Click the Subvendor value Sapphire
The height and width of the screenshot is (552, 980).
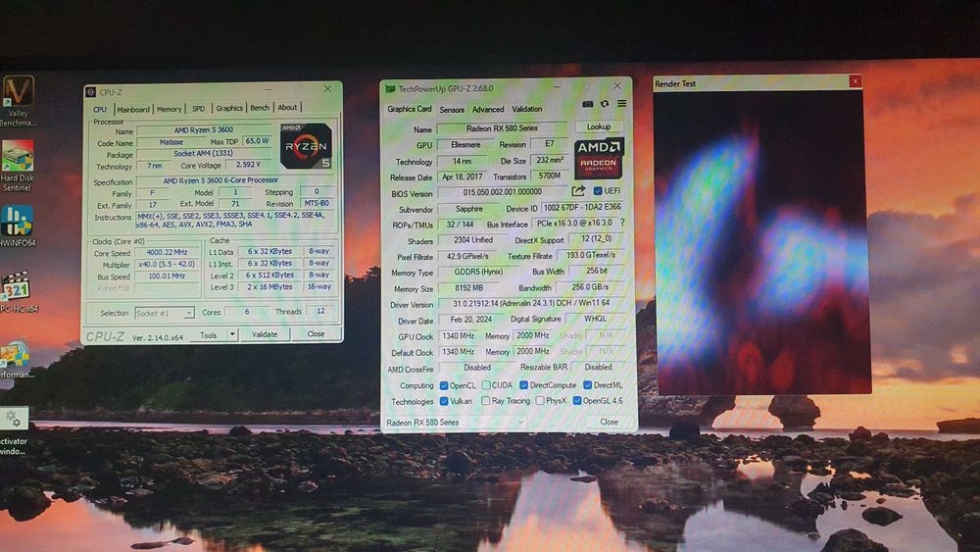click(468, 209)
